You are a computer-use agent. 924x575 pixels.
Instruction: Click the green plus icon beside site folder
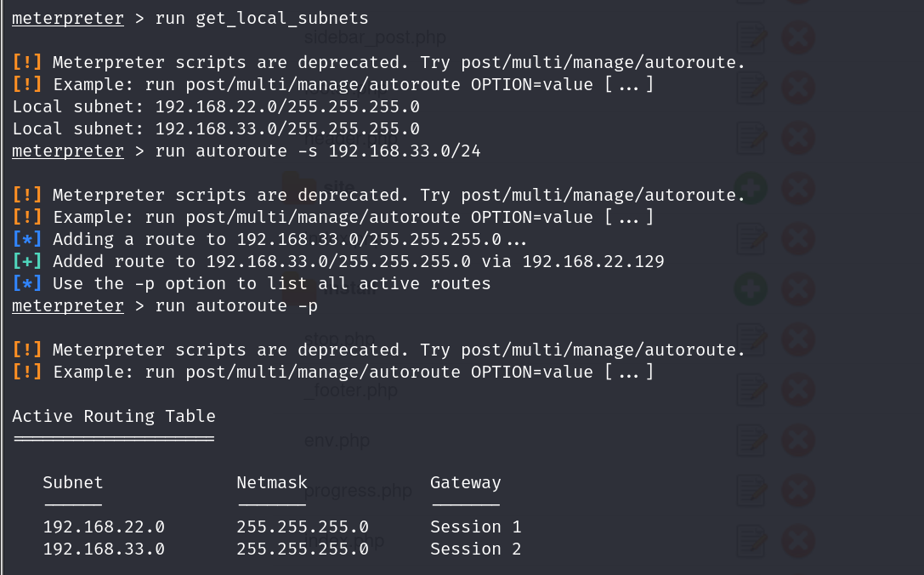click(751, 188)
